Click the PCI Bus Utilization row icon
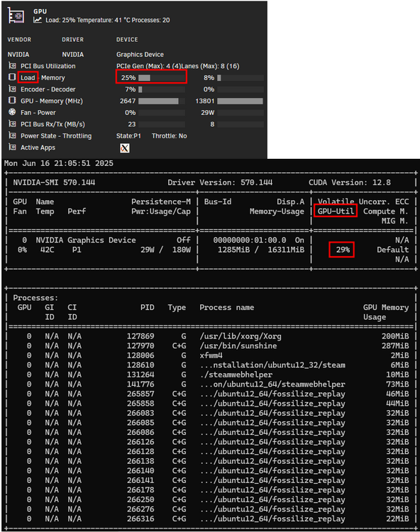Image resolution: width=420 pixels, height=532 pixels. coord(12,65)
